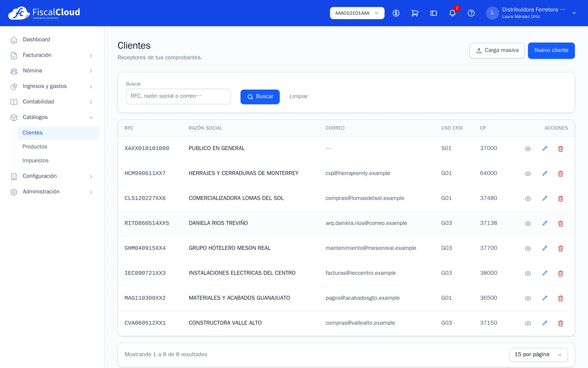The width and height of the screenshot is (588, 368).
Task: Expand the Nómina sidebar menu
Action: (x=52, y=71)
